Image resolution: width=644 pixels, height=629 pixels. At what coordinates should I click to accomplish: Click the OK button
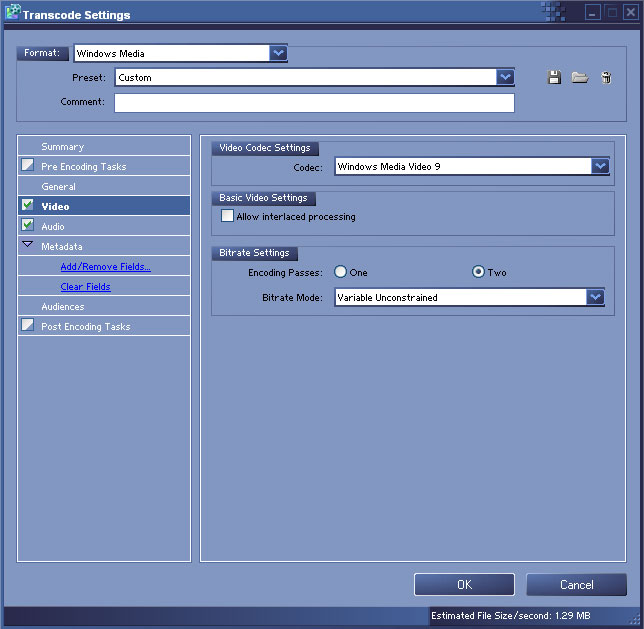pyautogui.click(x=464, y=584)
